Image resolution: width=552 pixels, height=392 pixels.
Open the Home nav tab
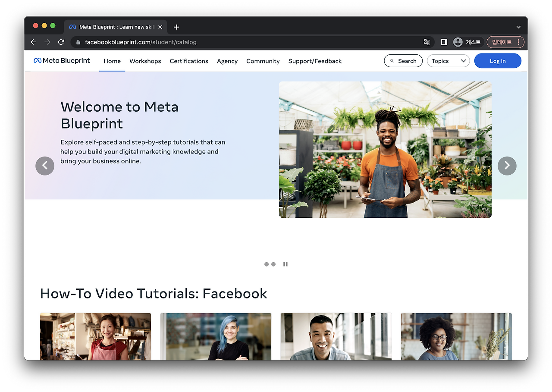(x=112, y=61)
